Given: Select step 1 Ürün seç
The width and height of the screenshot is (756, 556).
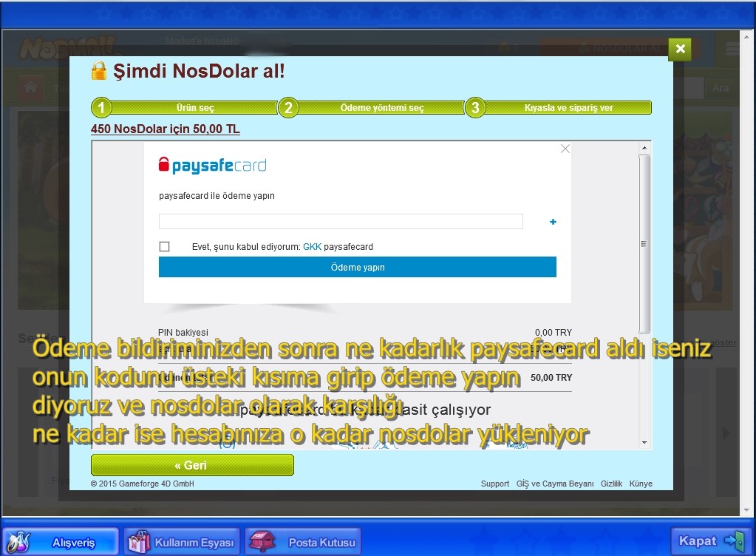Looking at the screenshot, I should pos(185,107).
